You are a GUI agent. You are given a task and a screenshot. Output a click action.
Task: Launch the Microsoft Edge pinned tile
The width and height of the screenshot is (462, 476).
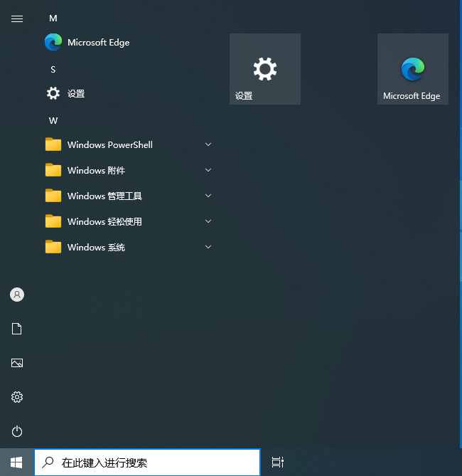click(x=412, y=69)
